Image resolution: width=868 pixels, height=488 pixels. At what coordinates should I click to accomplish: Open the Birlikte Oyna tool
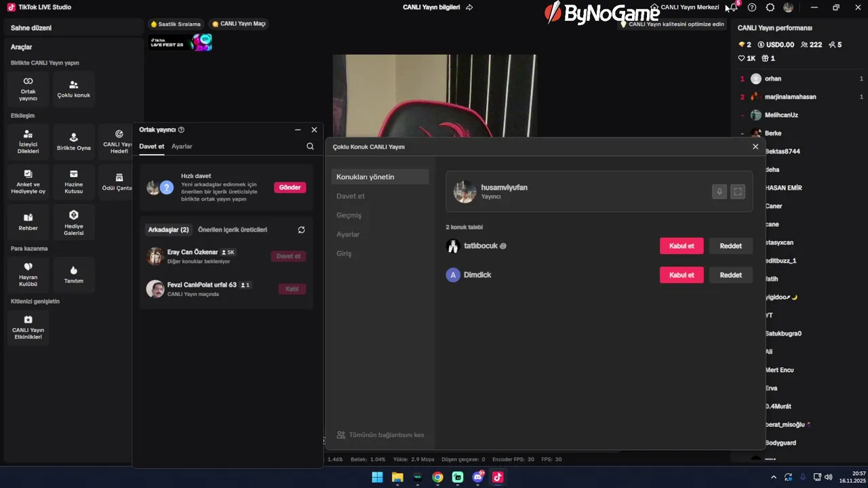[73, 142]
